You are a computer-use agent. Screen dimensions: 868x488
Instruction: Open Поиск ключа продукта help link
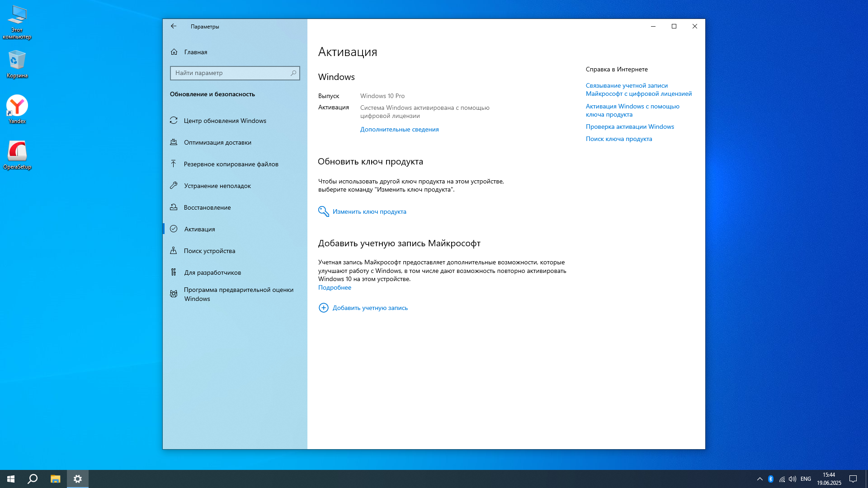point(618,139)
